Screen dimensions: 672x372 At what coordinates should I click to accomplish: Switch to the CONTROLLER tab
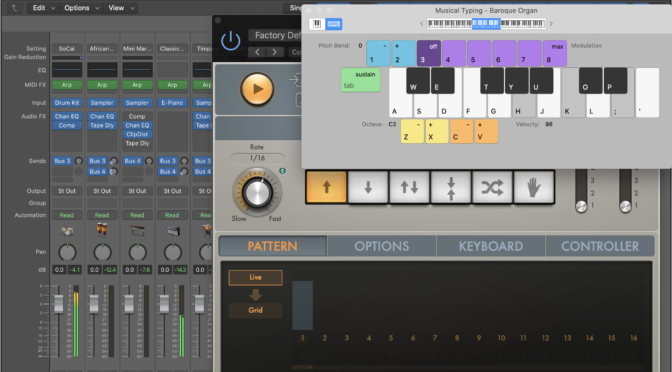pyautogui.click(x=600, y=246)
